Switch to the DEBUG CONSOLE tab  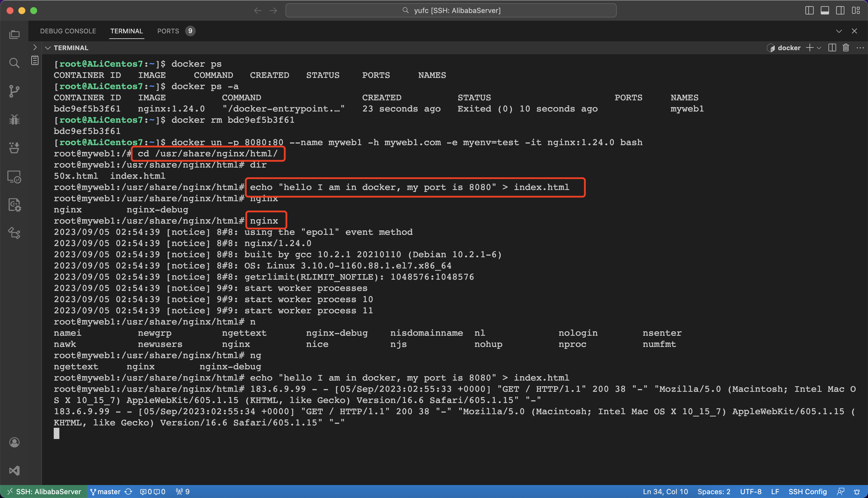(x=68, y=31)
